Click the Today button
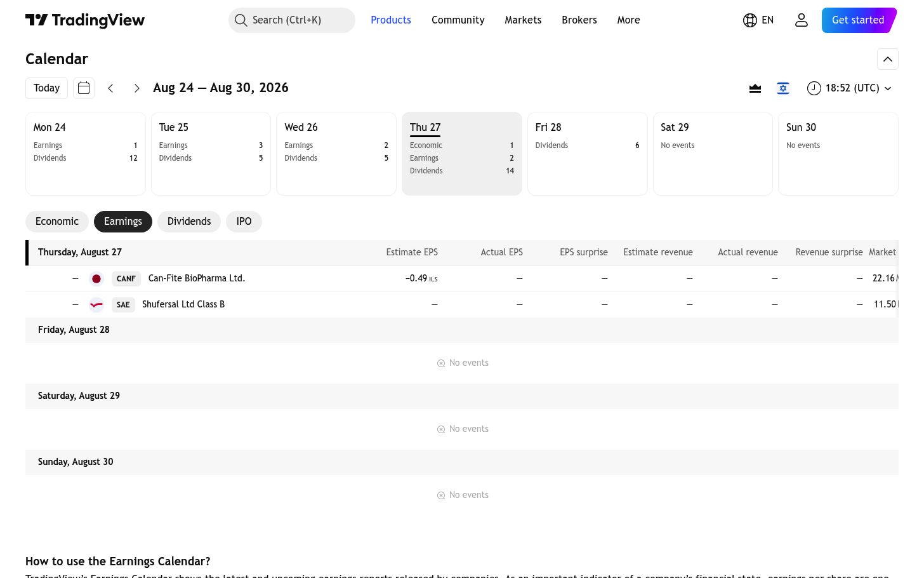This screenshot has height=578, width=924. [46, 88]
